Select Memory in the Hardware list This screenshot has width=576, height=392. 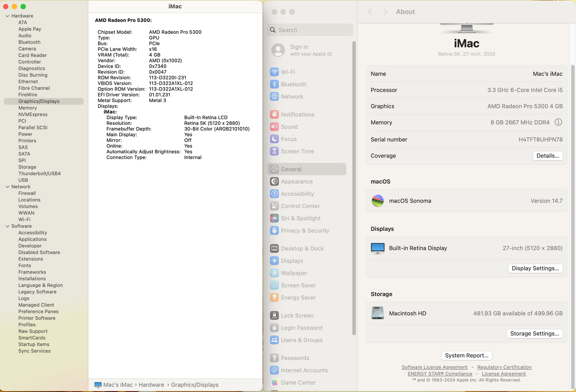point(28,108)
